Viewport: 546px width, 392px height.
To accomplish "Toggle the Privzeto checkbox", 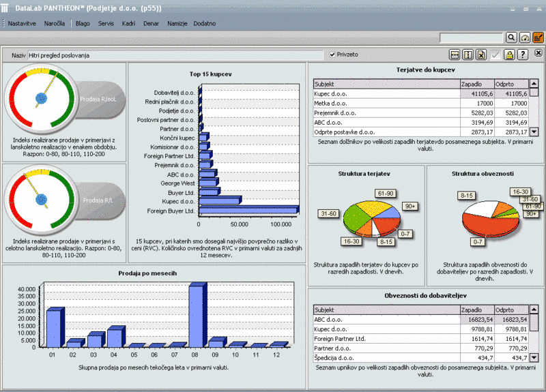I will pos(332,55).
